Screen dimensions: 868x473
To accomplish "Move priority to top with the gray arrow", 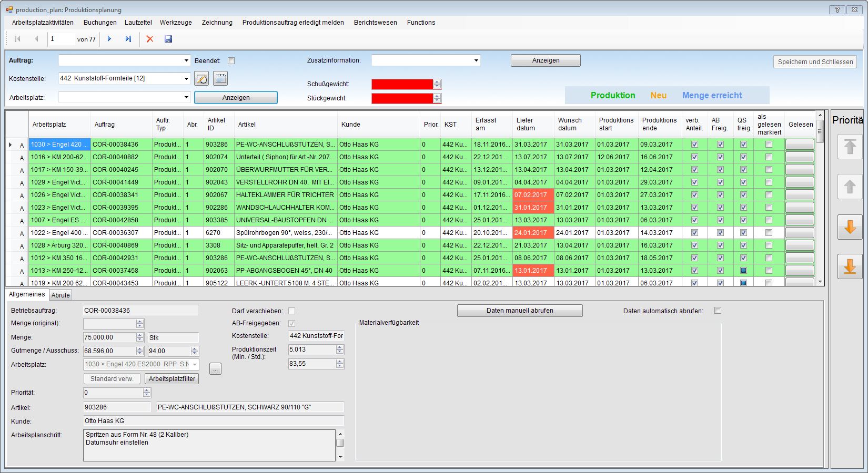I will pos(850,147).
